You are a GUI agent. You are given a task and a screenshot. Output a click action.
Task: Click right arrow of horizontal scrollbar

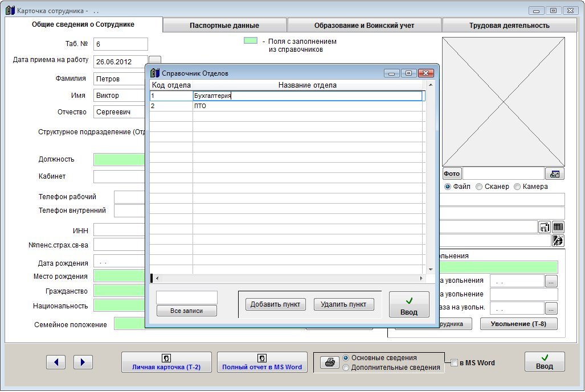421,278
